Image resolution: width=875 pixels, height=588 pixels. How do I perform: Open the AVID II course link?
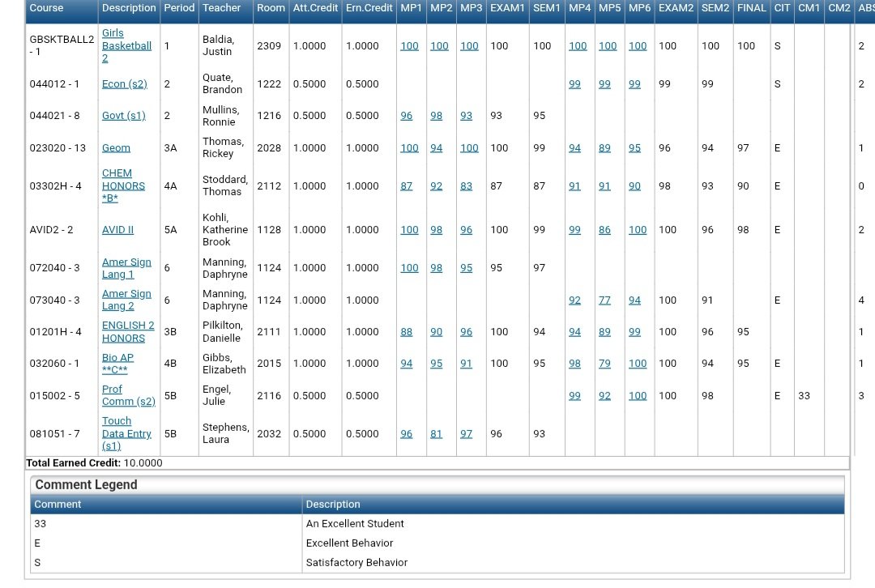coord(117,230)
